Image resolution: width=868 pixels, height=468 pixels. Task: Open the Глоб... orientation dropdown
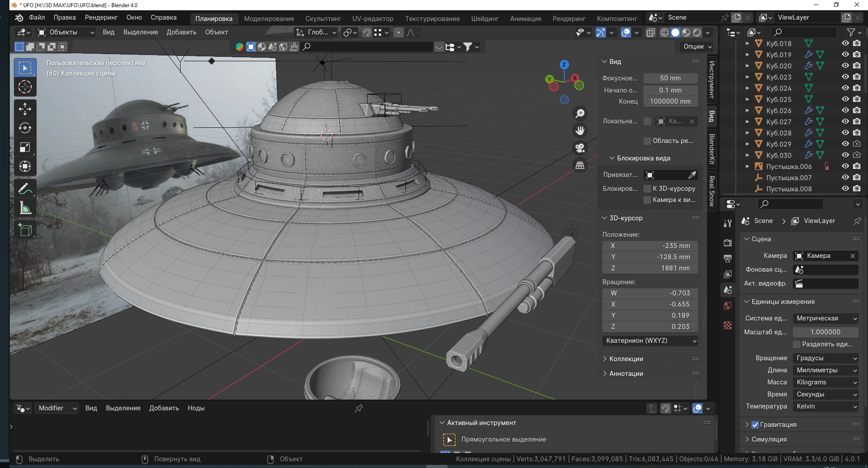[x=316, y=32]
